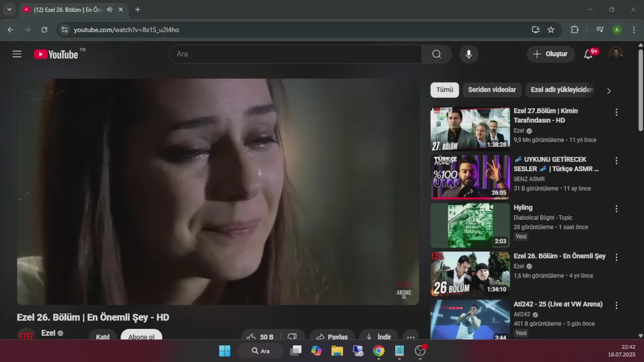The width and height of the screenshot is (644, 362).
Task: Open Task View from the taskbar
Action: (296, 351)
